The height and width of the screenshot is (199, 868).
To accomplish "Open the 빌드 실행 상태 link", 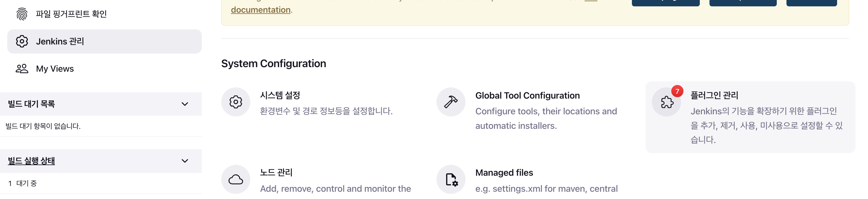I will [x=31, y=161].
